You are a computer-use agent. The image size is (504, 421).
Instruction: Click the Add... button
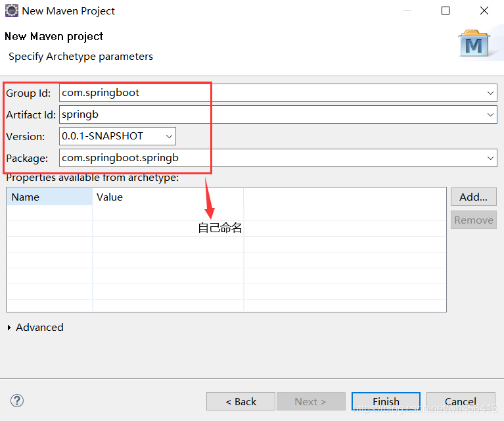pos(474,197)
